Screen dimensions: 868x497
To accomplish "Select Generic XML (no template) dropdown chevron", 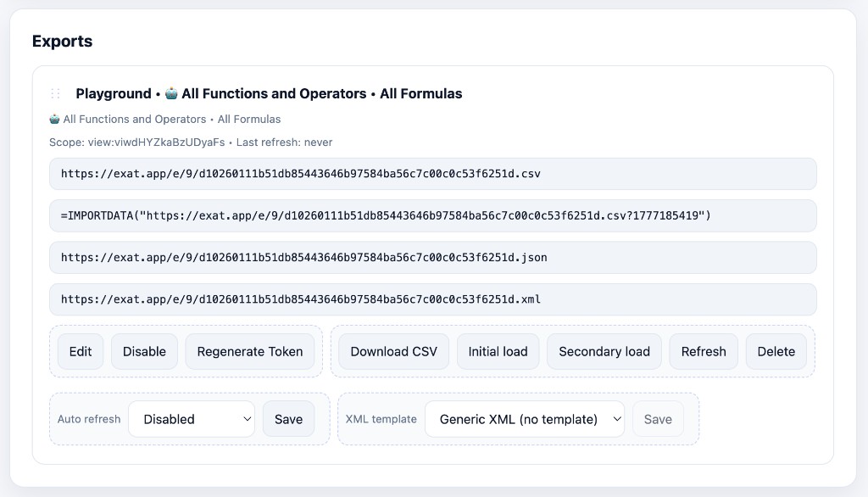I will click(619, 418).
